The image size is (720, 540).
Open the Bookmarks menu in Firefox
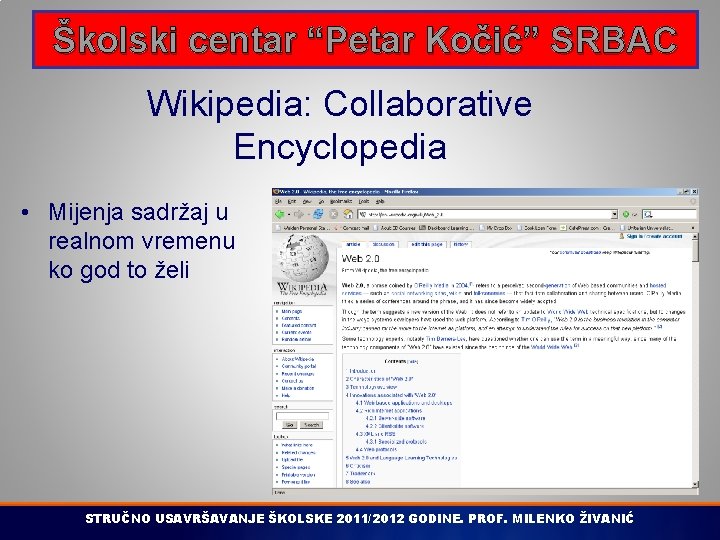pos(341,202)
